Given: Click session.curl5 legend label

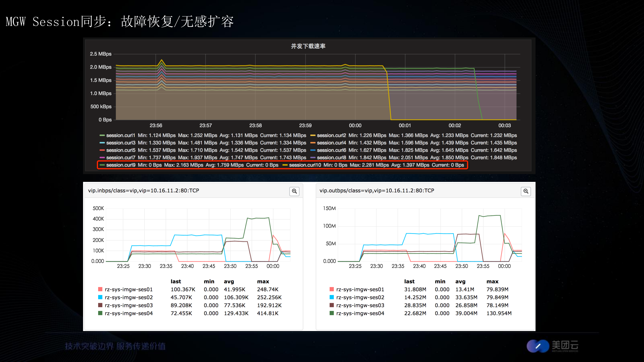Looking at the screenshot, I should tap(121, 150).
